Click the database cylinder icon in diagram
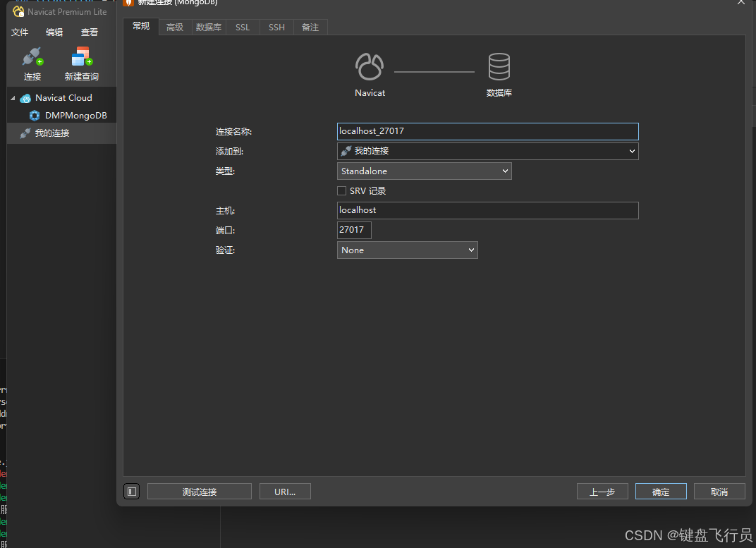 click(x=499, y=66)
